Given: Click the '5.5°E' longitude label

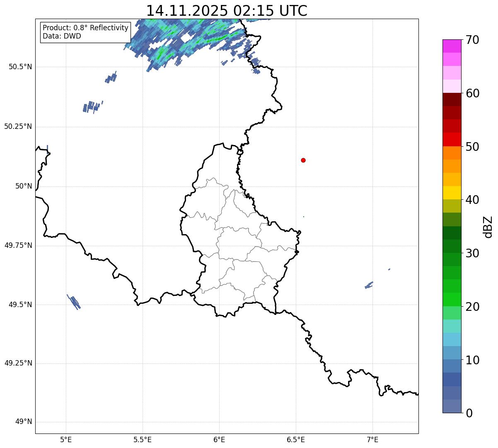Looking at the screenshot, I should (x=143, y=439).
